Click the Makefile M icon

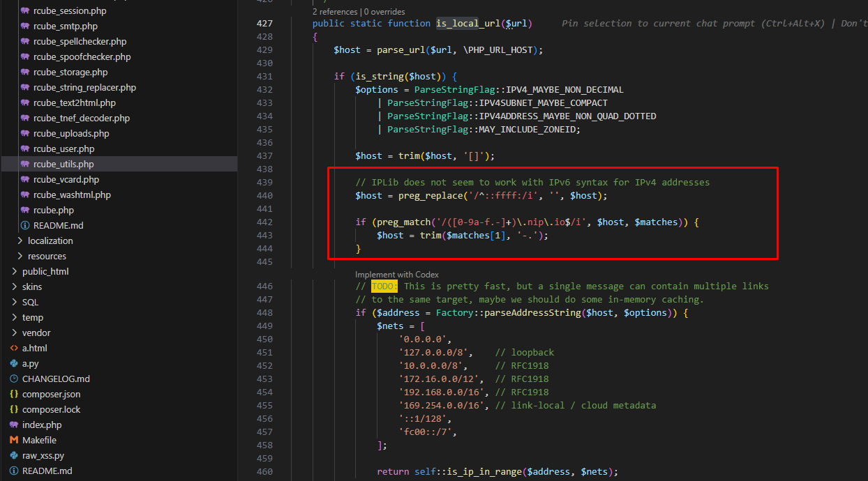pyautogui.click(x=14, y=441)
